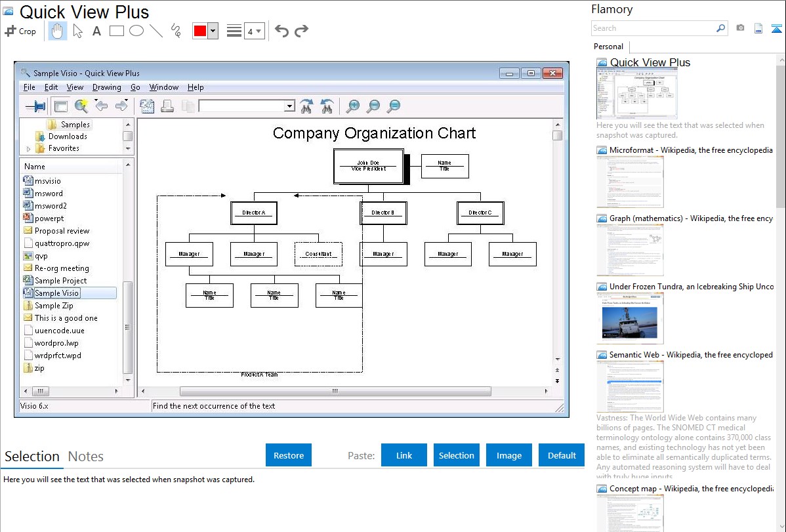Viewport: 786px width, 532px height.
Task: Open the Quick View Plus snapshot thumbnail
Action: pyautogui.click(x=636, y=94)
